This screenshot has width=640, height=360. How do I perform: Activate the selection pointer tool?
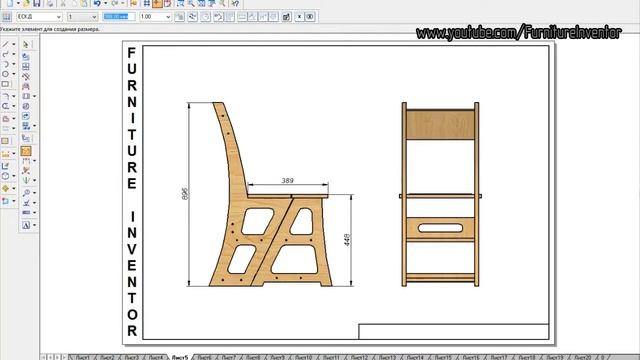(26, 44)
